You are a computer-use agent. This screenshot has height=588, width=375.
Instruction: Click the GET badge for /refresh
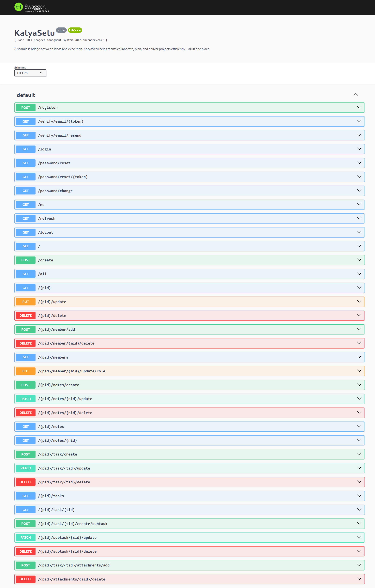[26, 218]
